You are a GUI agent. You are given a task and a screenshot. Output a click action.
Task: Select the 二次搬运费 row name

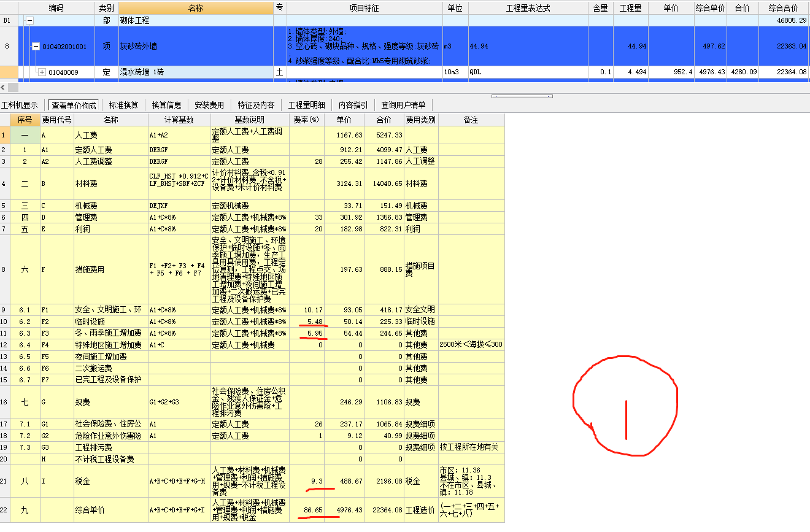(x=111, y=368)
